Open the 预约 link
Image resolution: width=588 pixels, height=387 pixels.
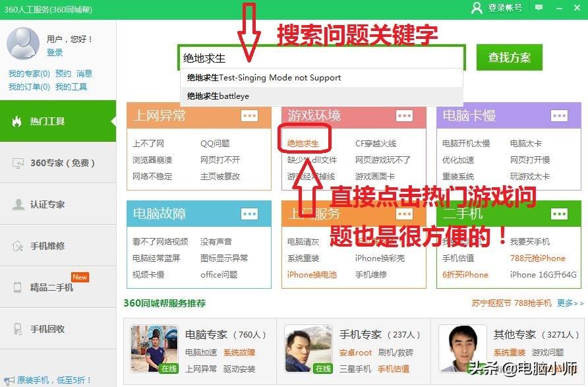(63, 73)
